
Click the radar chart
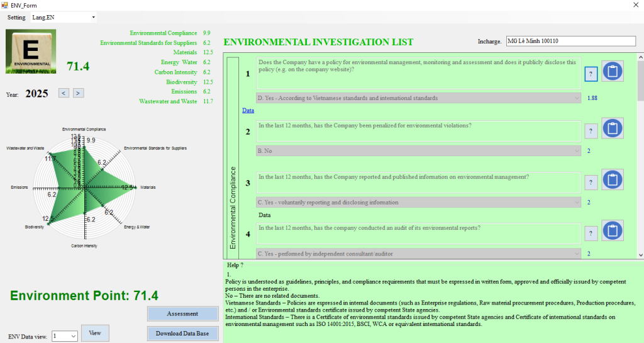click(x=85, y=188)
